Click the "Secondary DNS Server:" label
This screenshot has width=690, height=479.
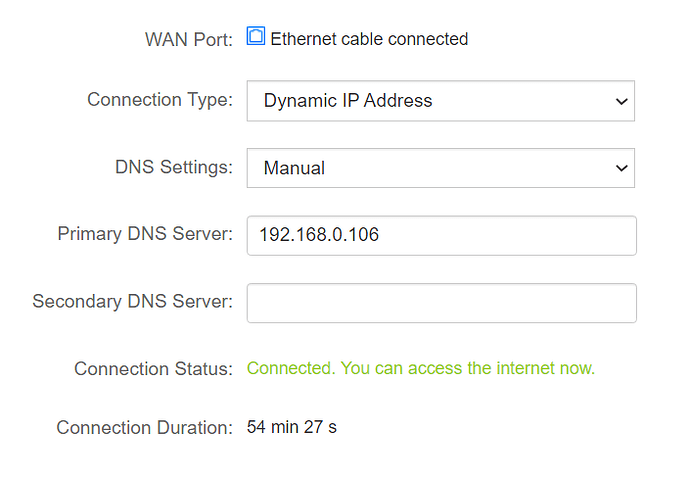pyautogui.click(x=132, y=301)
